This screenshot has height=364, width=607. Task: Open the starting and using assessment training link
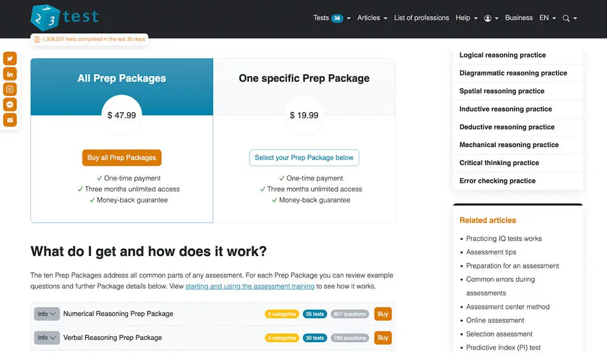tap(249, 286)
